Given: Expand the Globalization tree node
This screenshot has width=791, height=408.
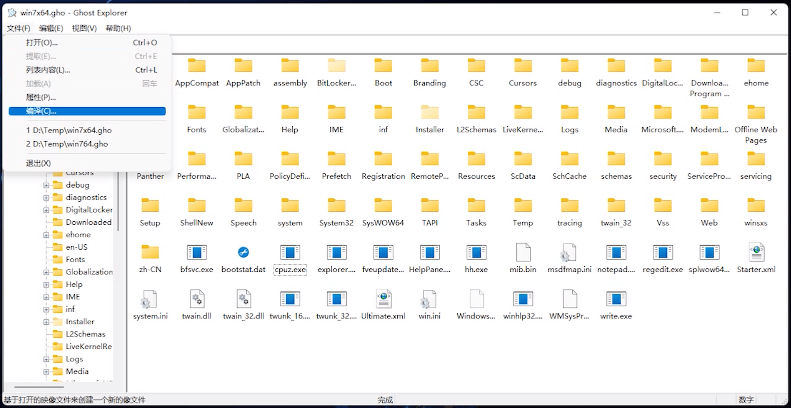Looking at the screenshot, I should tap(46, 272).
